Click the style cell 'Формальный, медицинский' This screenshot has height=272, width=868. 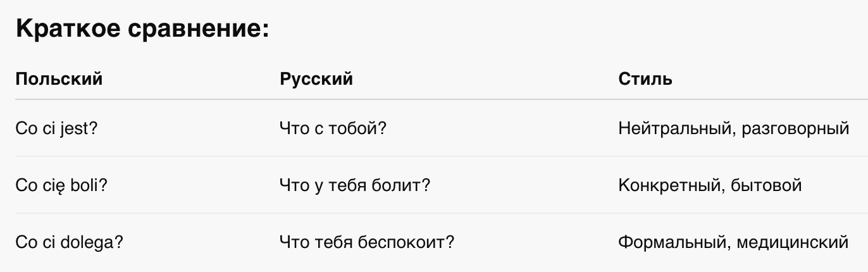(733, 242)
